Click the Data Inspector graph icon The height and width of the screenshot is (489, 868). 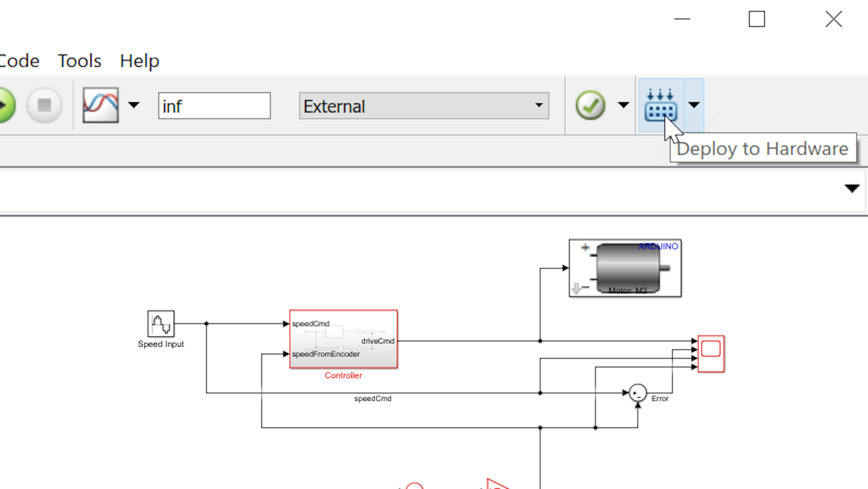point(100,105)
